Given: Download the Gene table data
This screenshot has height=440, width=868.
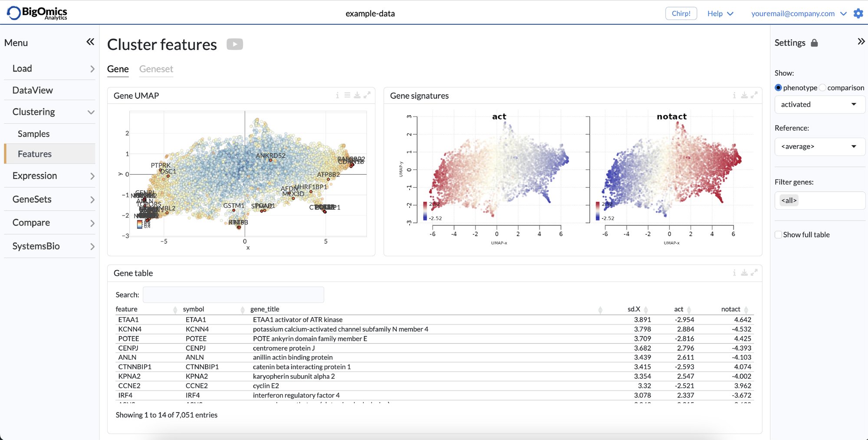Looking at the screenshot, I should (744, 273).
